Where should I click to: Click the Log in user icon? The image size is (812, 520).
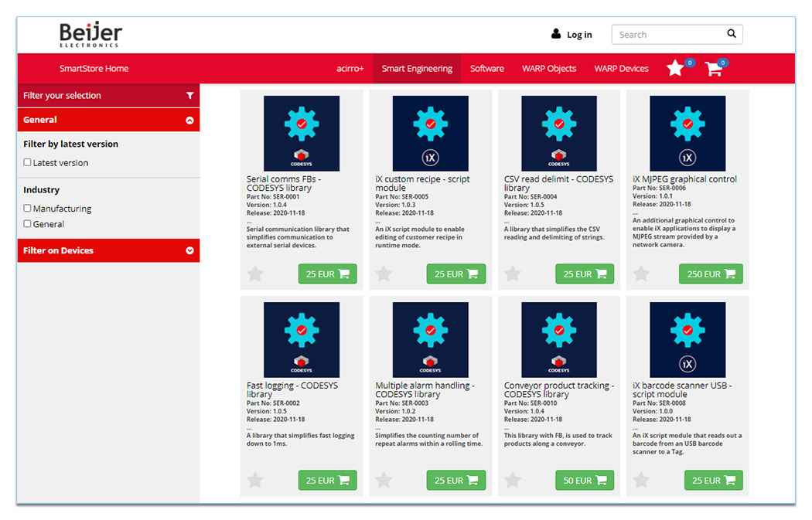click(556, 34)
